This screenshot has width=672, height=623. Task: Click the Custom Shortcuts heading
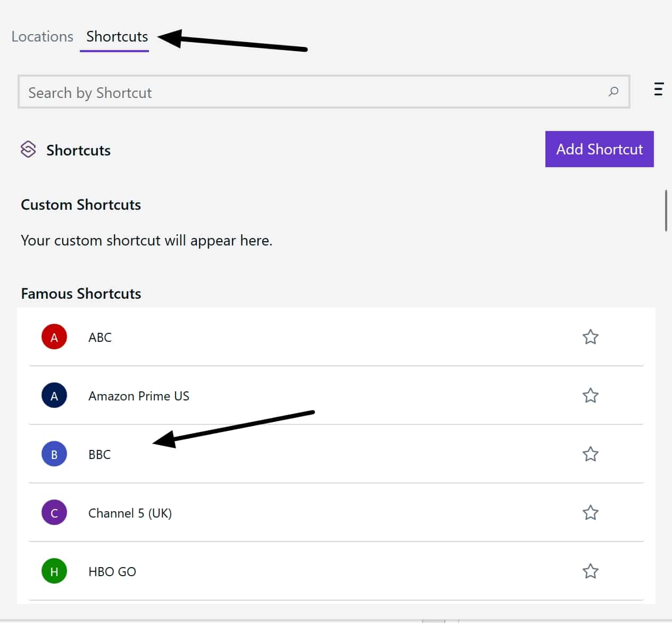(x=81, y=205)
